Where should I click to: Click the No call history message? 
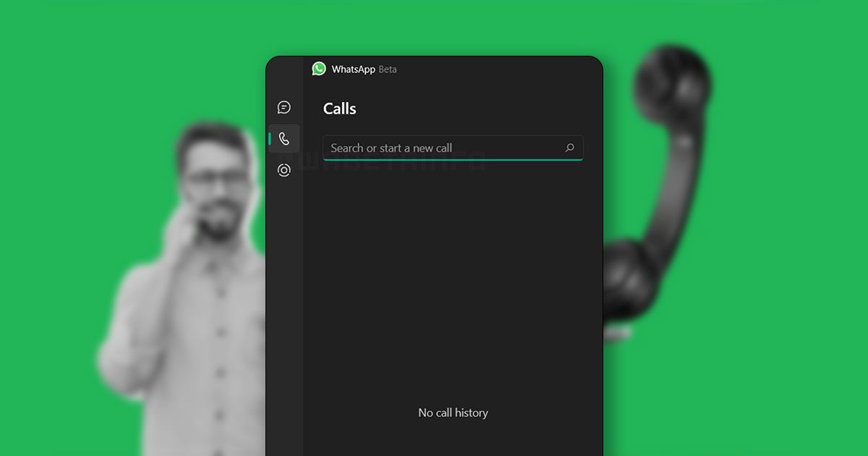coord(453,413)
